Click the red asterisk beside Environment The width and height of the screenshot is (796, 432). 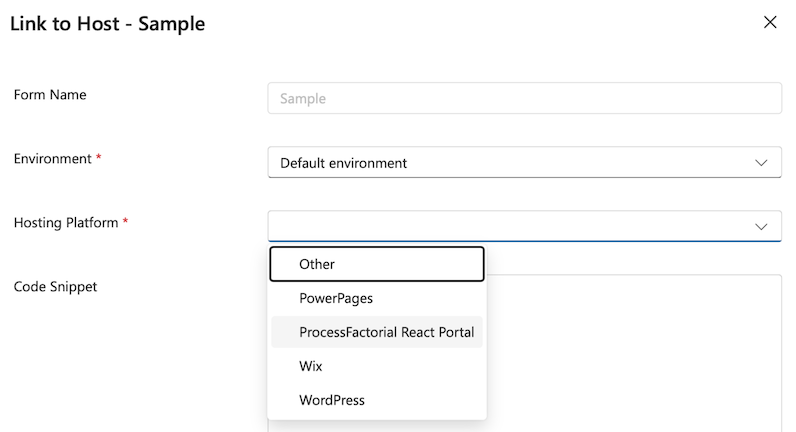pos(98,159)
